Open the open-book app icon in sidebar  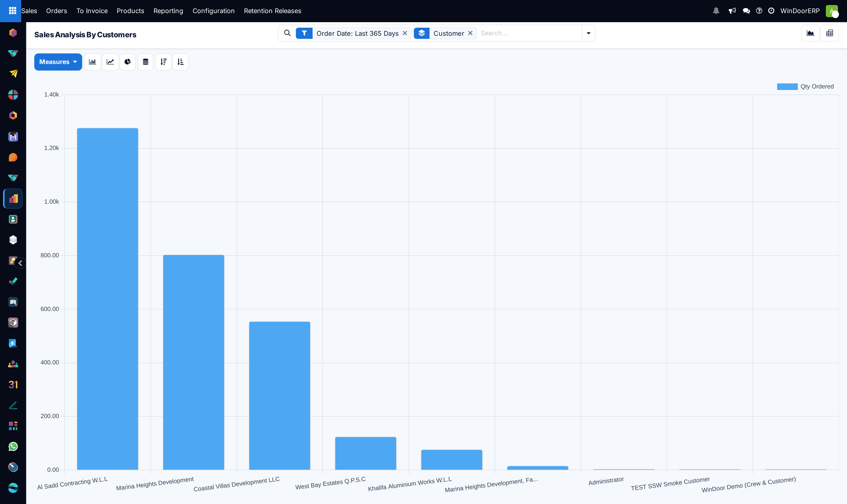(13, 302)
